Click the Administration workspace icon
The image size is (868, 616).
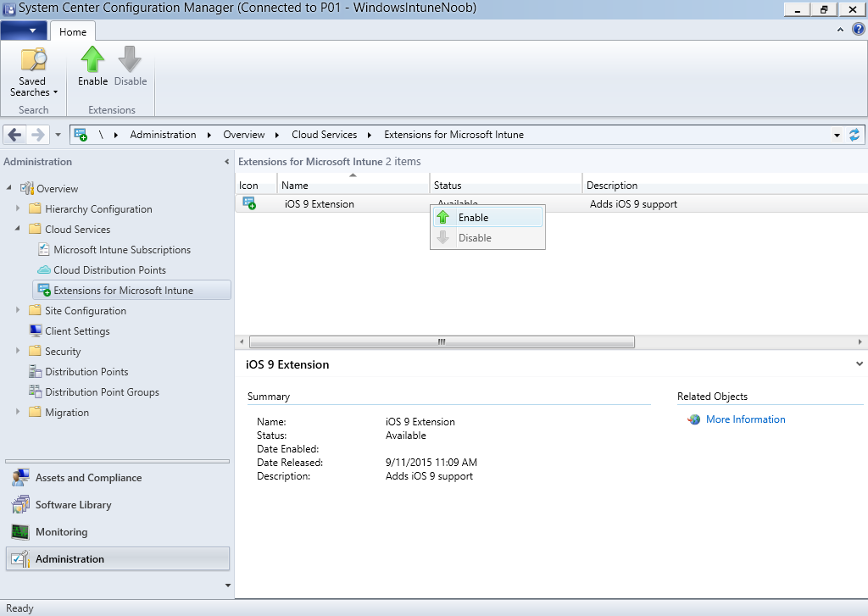click(x=20, y=559)
